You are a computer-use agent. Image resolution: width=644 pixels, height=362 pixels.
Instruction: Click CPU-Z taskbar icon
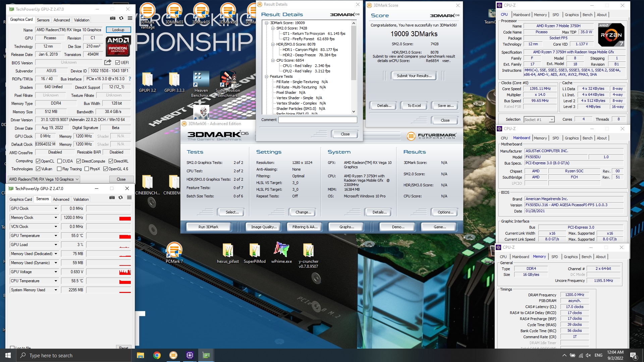[x=190, y=355]
